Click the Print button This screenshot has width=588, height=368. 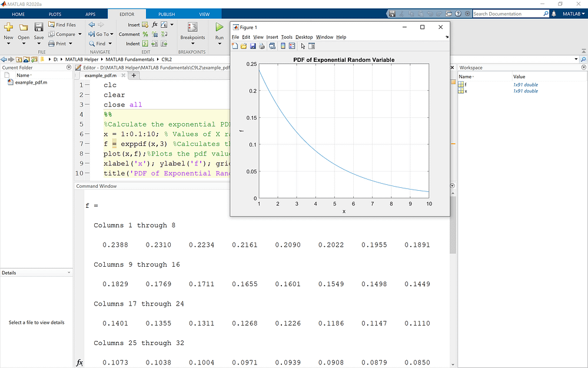(57, 44)
